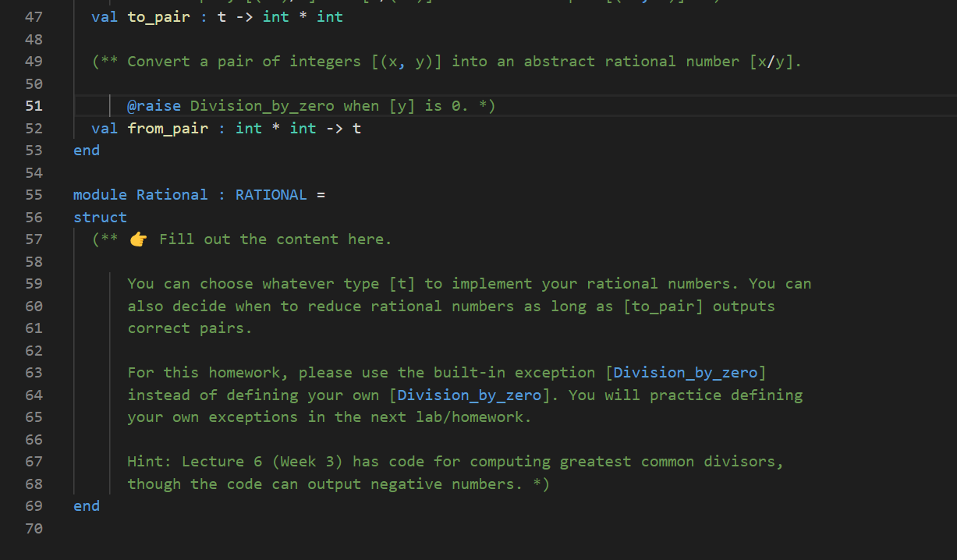Click the text 'Fill out the content here.'
Screen dimensions: 957x560
point(275,239)
